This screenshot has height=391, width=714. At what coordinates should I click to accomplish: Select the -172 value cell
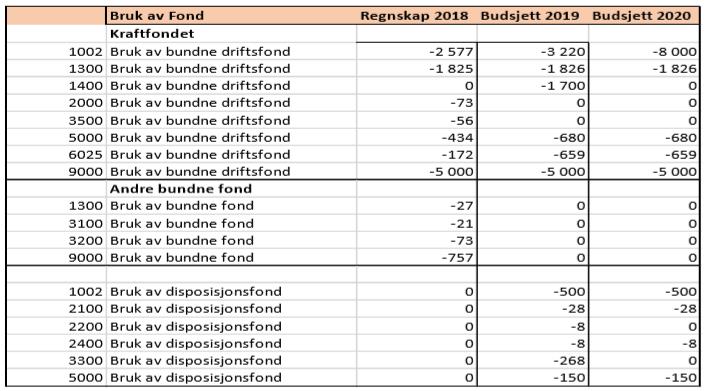point(417,155)
